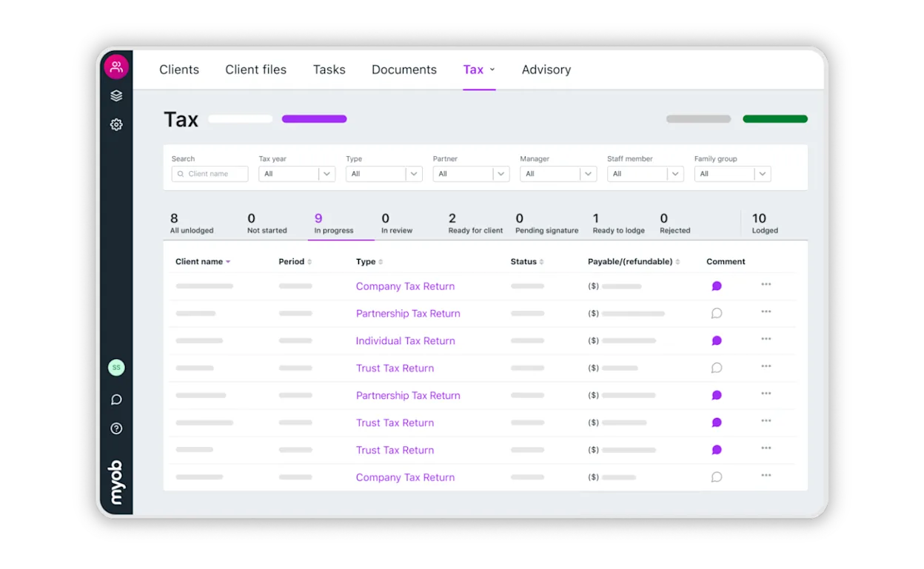The height and width of the screenshot is (569, 924).
Task: Click the stacked layers sidebar icon
Action: (116, 95)
